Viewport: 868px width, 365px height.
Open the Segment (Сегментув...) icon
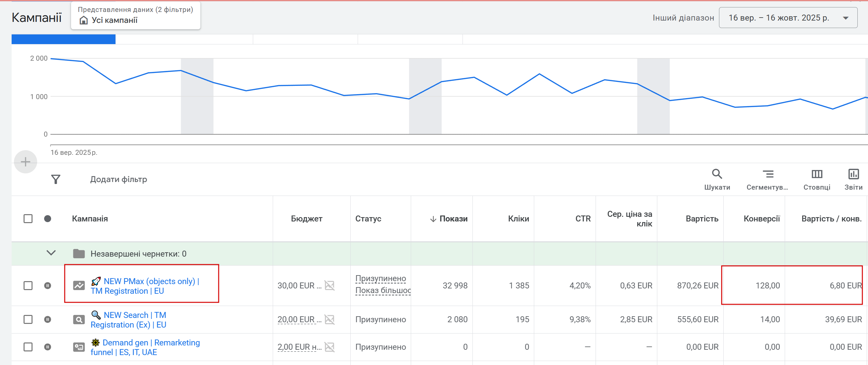[767, 174]
